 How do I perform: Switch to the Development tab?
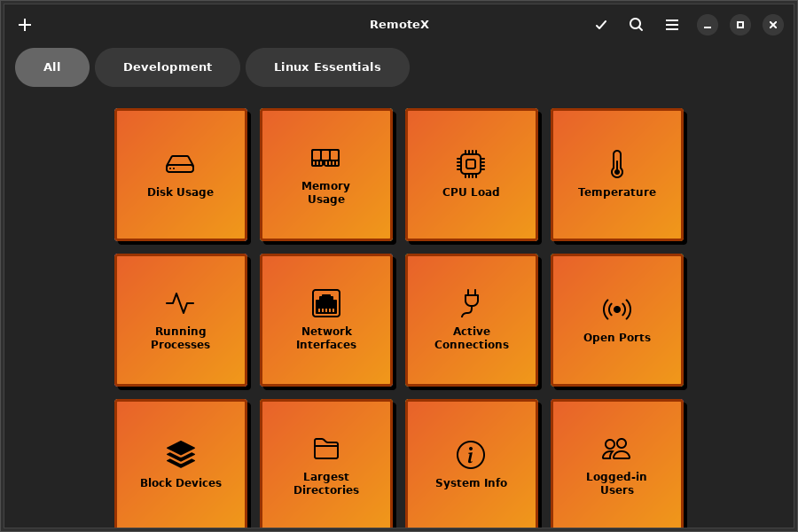pyautogui.click(x=168, y=67)
